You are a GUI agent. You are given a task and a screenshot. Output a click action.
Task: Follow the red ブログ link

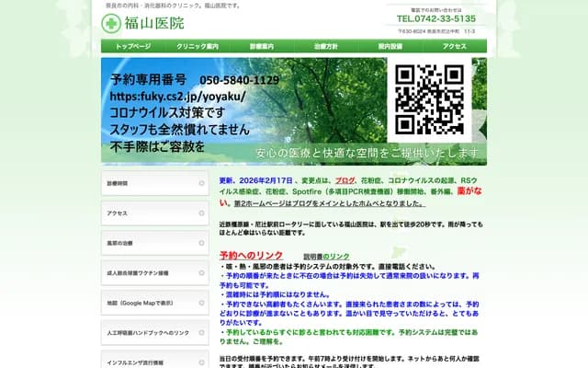tap(345, 180)
